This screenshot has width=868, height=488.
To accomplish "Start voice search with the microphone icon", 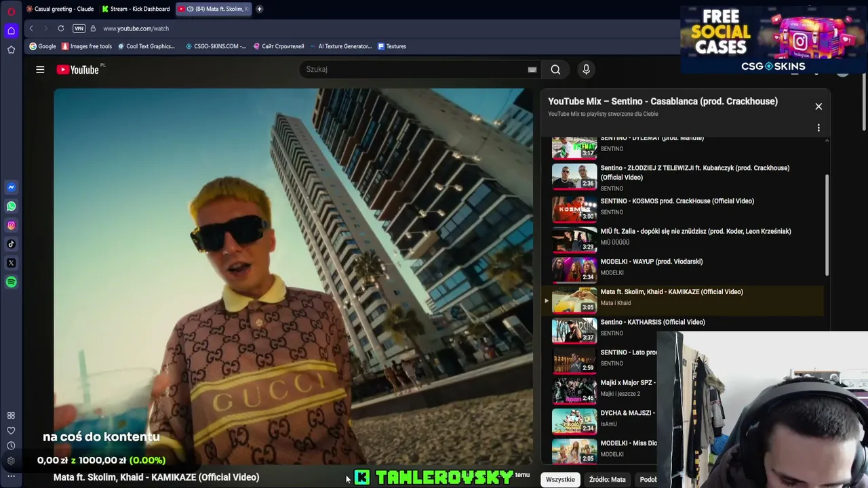I will click(587, 69).
